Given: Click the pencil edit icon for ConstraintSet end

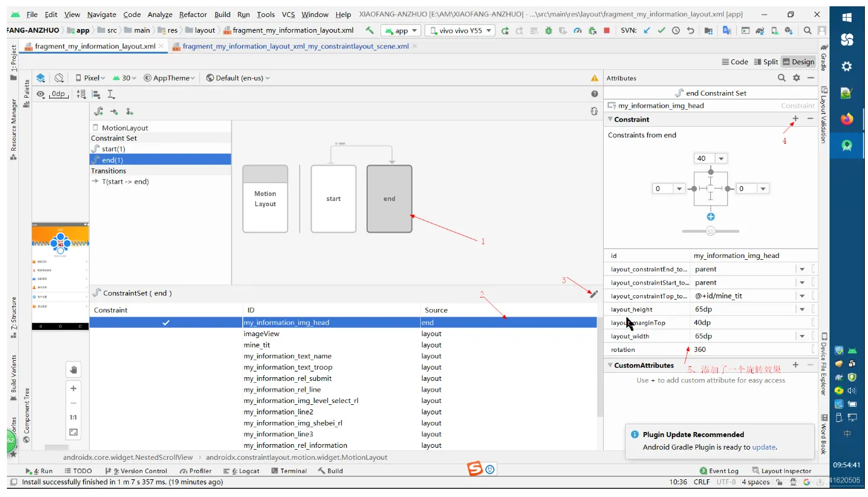Looking at the screenshot, I should pyautogui.click(x=593, y=293).
